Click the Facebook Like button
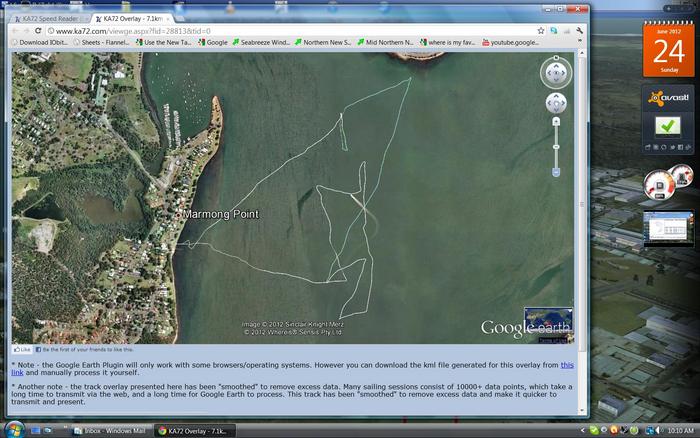This screenshot has width=700, height=438. pyautogui.click(x=21, y=350)
